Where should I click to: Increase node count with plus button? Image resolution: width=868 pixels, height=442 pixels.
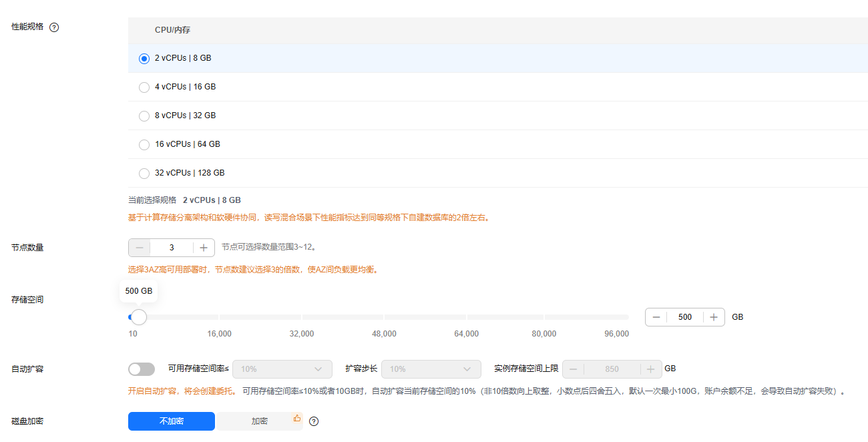pos(204,248)
